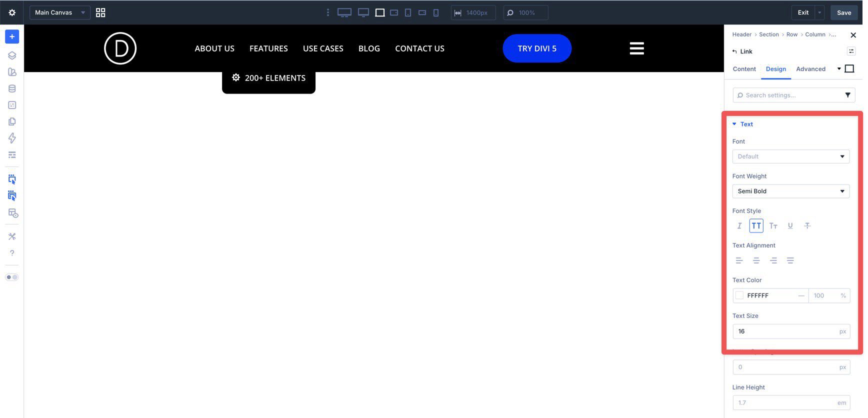Screen dimensions: 868x418
Task: Switch to tablet portrait view icon
Action: (408, 12)
